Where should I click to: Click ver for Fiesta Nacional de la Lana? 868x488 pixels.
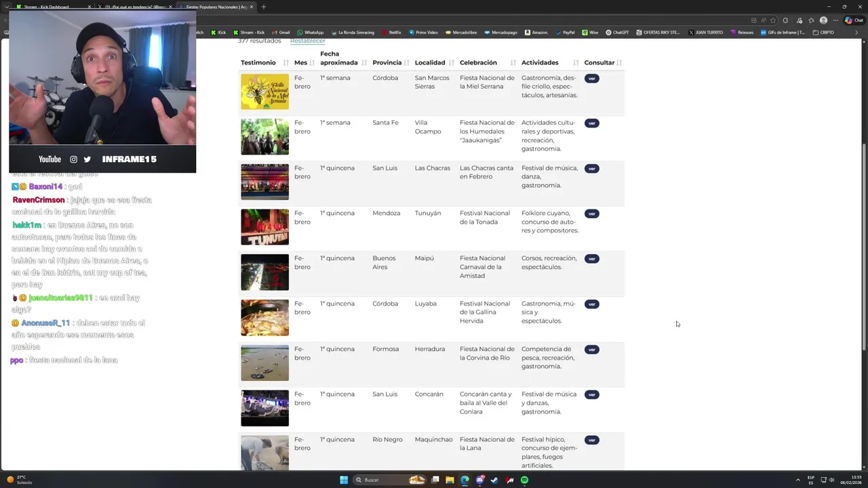[592, 440]
